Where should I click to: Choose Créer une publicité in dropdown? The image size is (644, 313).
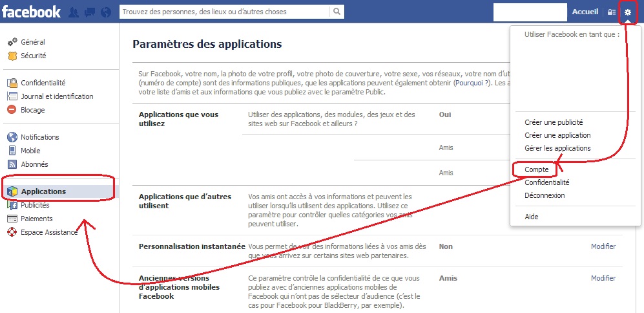pyautogui.click(x=554, y=122)
